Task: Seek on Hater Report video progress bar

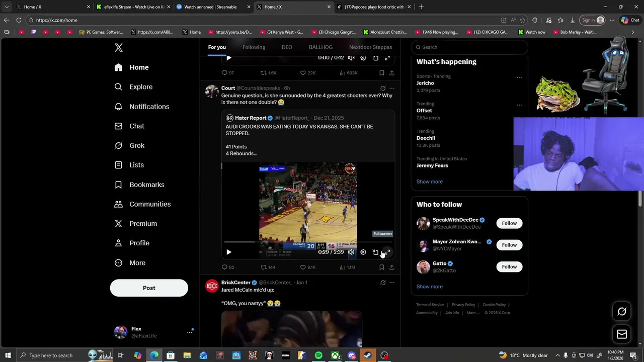Action: (308, 242)
